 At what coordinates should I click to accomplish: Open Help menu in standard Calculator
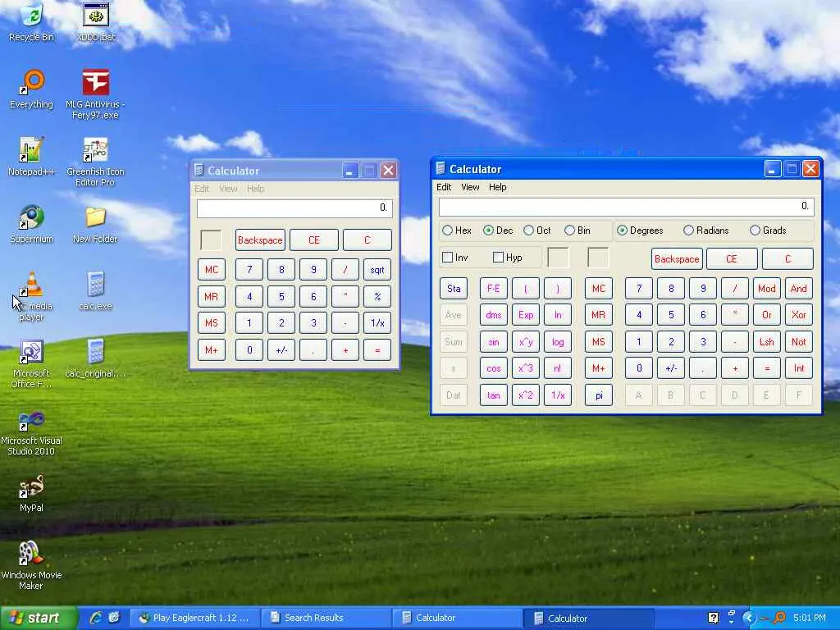point(256,189)
